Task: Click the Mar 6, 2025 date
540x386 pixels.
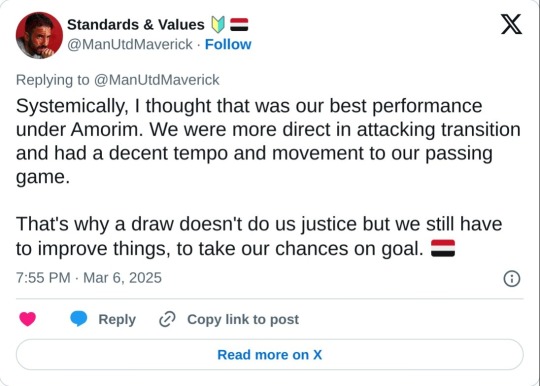Action: pyautogui.click(x=122, y=278)
